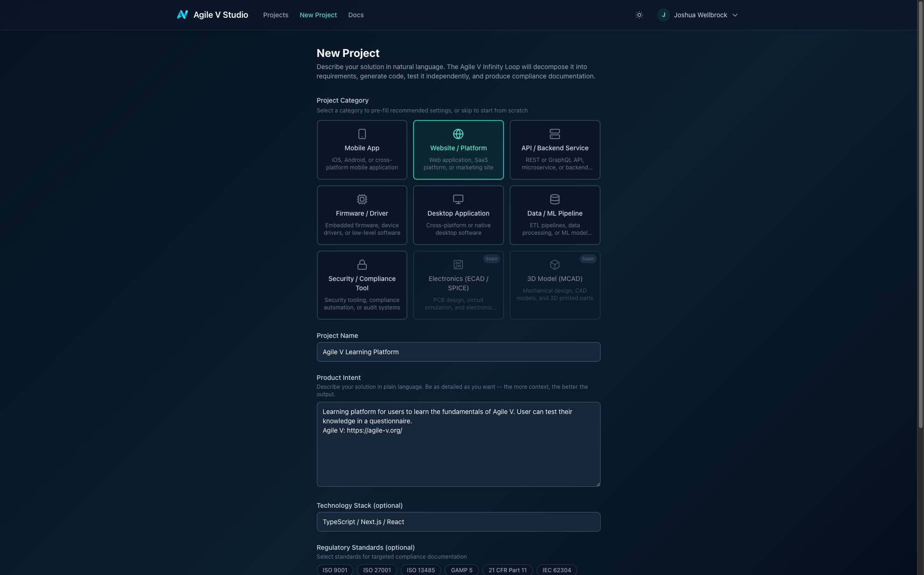Click the Firmware / Driver chip icon
The height and width of the screenshot is (575, 924).
(362, 199)
